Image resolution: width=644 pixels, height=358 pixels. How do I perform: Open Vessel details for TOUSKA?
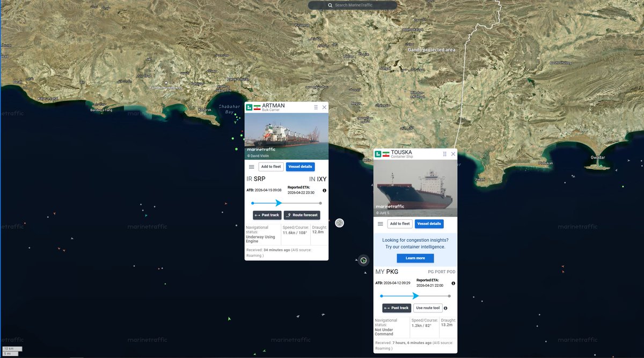(429, 224)
